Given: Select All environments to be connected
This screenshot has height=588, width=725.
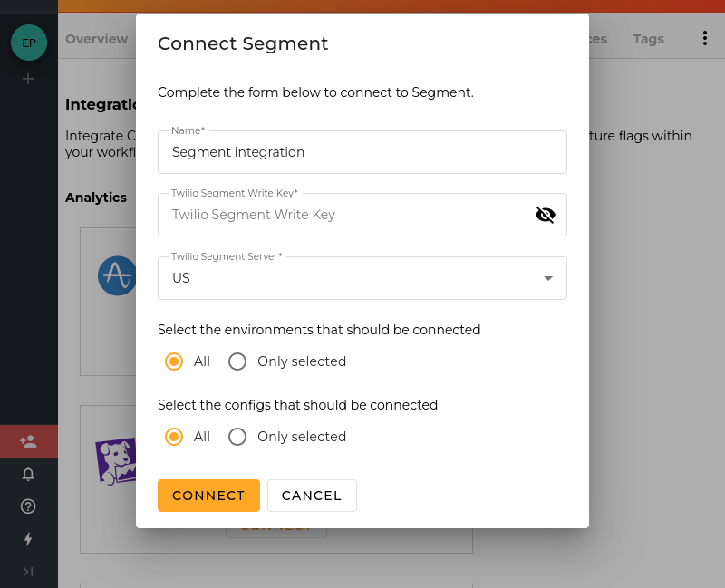Looking at the screenshot, I should point(174,361).
